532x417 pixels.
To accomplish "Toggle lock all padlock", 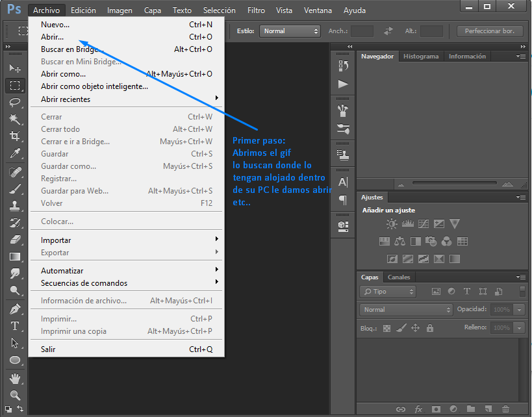I will pos(430,328).
